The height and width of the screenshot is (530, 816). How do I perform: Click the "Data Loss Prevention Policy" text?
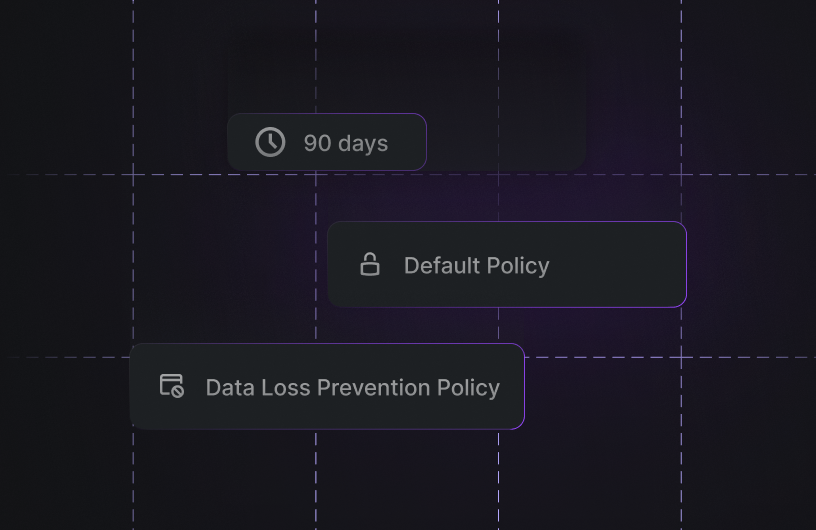[x=352, y=388]
